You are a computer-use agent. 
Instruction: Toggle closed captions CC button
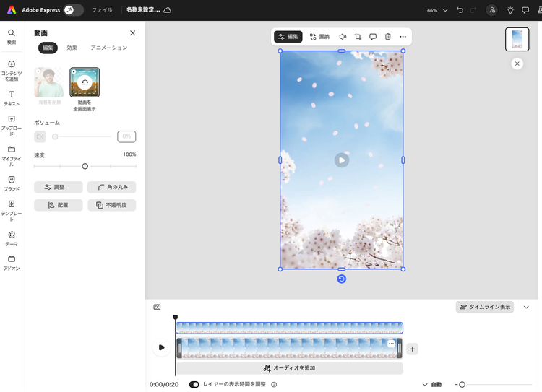[157, 307]
